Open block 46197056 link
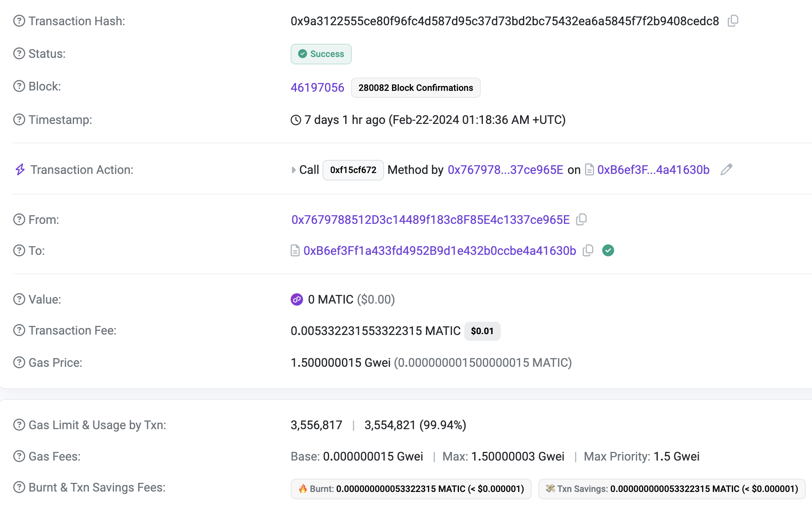 317,88
